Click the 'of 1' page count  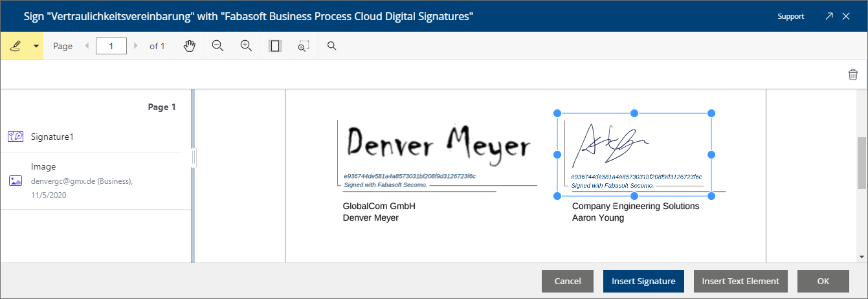pyautogui.click(x=157, y=46)
